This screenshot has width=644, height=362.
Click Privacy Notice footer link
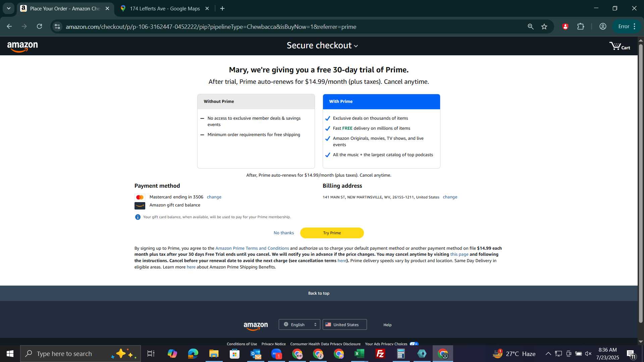click(x=273, y=344)
